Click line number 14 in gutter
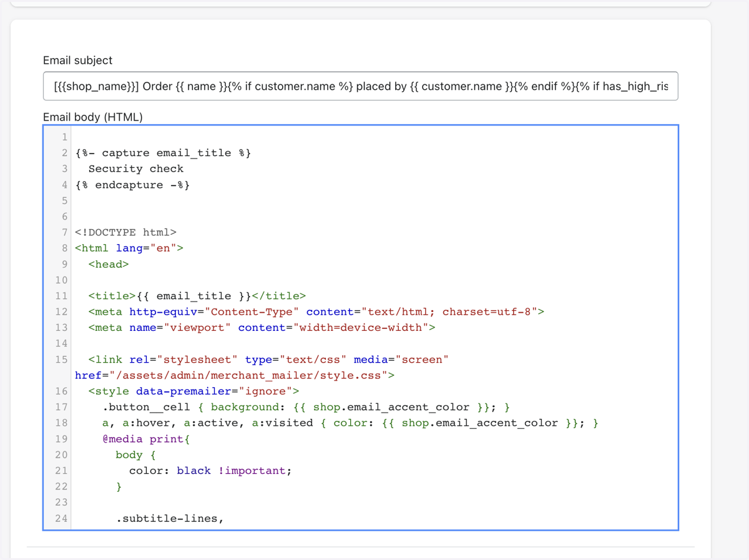Image resolution: width=749 pixels, height=560 pixels. pos(61,343)
